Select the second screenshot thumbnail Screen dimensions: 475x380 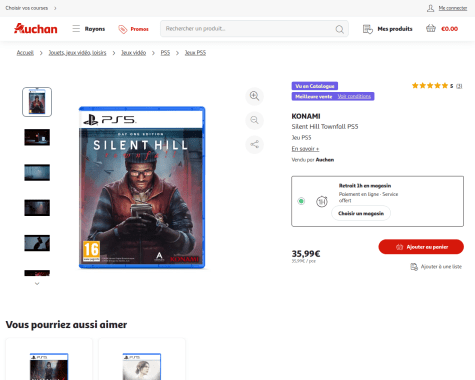coord(37,137)
